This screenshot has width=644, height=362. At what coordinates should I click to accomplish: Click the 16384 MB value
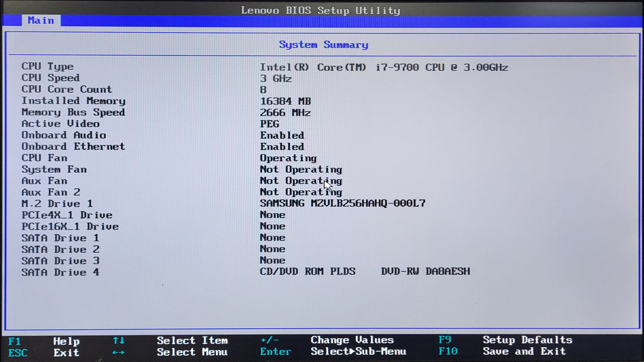pos(286,101)
